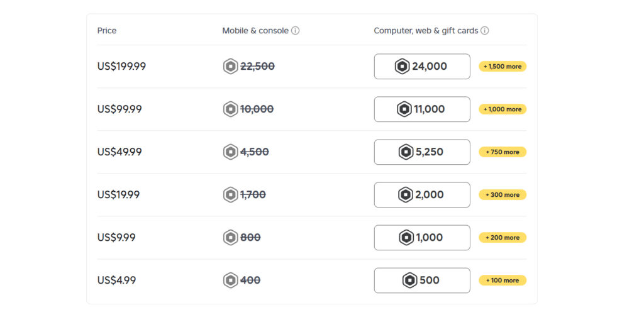644x322 pixels.
Task: Click info icon beside Computer, web & gift cards
Action: (485, 31)
